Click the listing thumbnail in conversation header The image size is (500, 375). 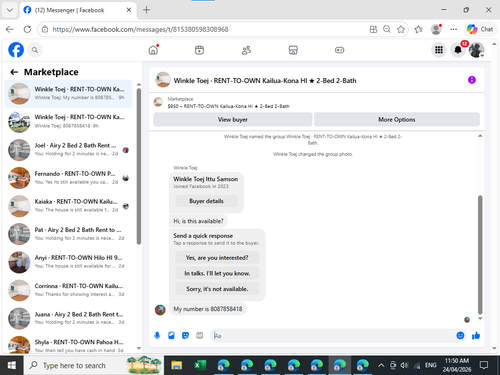tap(163, 80)
